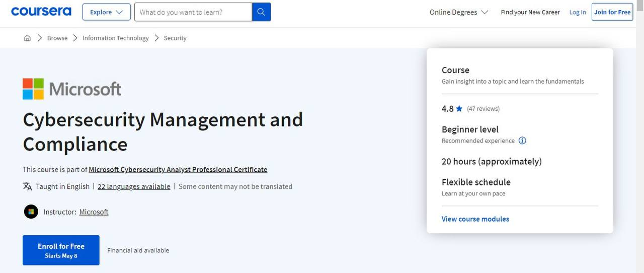Click the translation language icon
The image size is (644, 273).
(27, 186)
